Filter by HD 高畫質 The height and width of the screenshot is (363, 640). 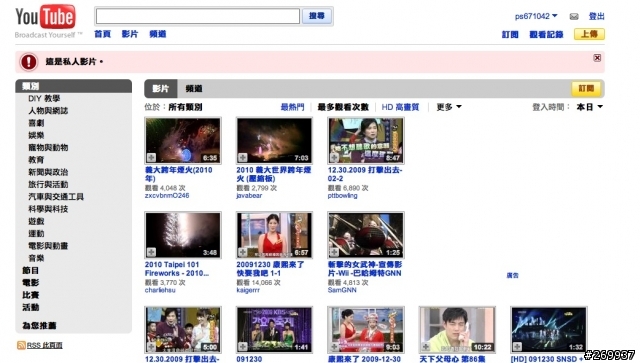coord(400,107)
